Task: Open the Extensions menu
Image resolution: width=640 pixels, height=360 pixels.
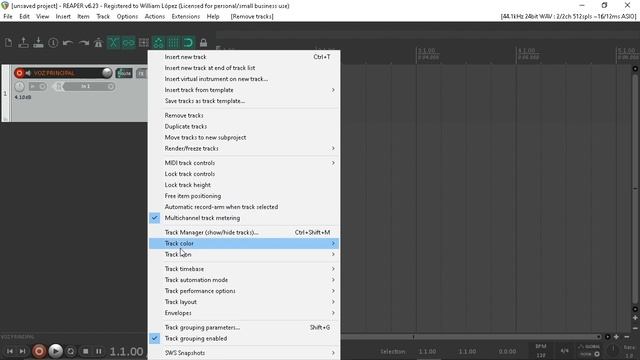Action: pyautogui.click(x=186, y=16)
